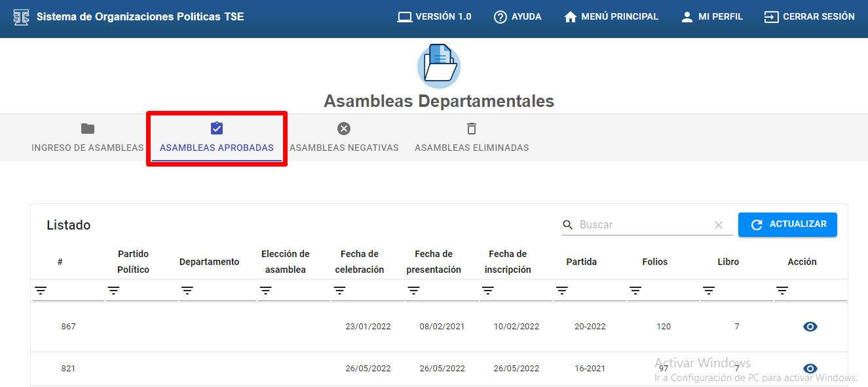The image size is (868, 387).
Task: Open filter for Fecha de celebración column
Action: tap(339, 291)
